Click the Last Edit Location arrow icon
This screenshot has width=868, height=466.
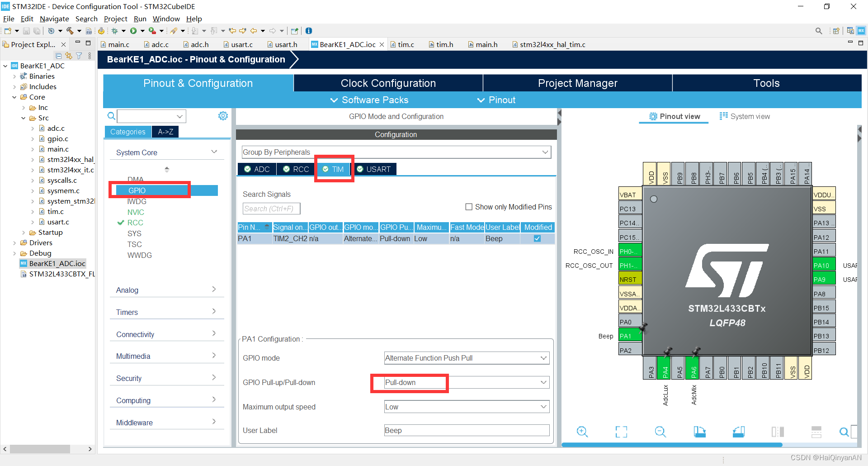[x=232, y=31]
